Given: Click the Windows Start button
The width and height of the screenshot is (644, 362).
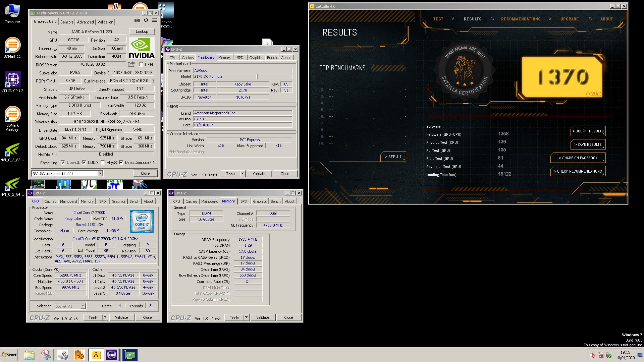Looking at the screenshot, I should click(9, 355).
